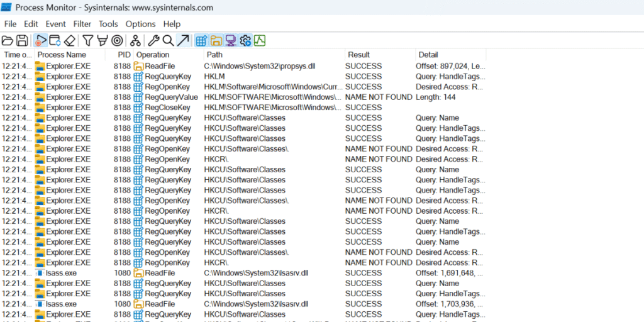This screenshot has width=644, height=322.
Task: Select the RegQueryValue operation text
Action: (x=171, y=97)
